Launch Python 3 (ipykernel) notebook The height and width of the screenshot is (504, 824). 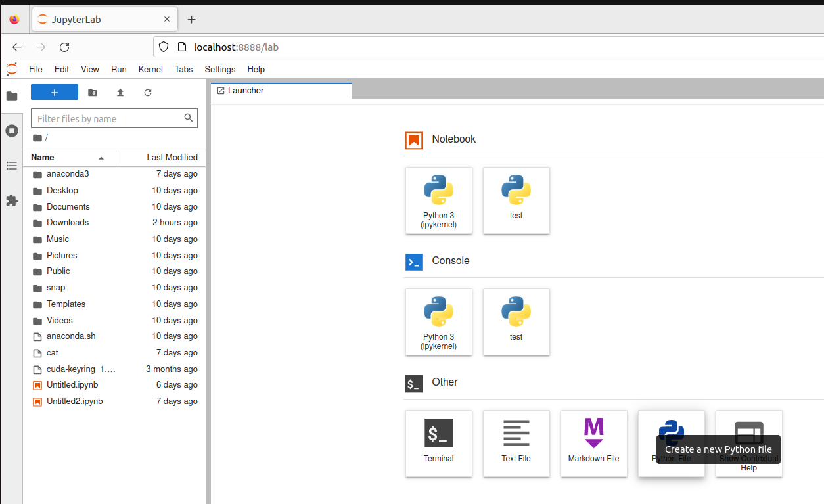439,200
